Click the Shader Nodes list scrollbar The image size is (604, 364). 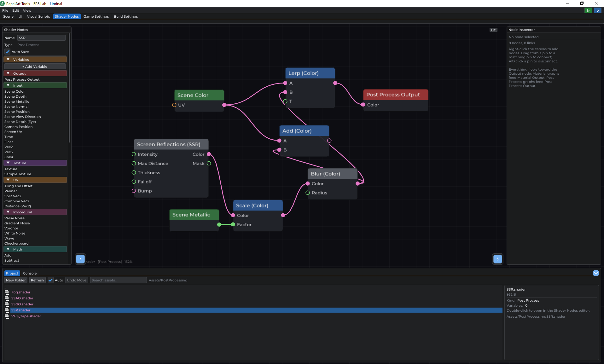[x=69, y=88]
